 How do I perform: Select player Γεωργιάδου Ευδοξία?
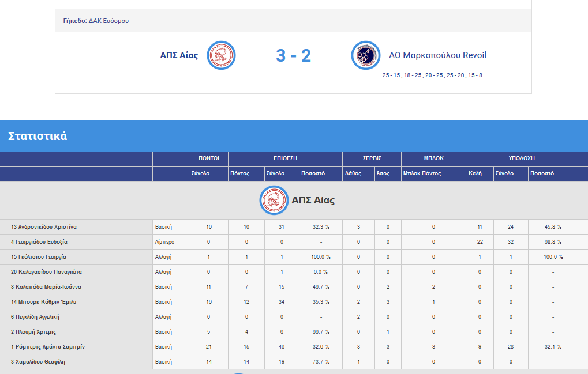(39, 242)
